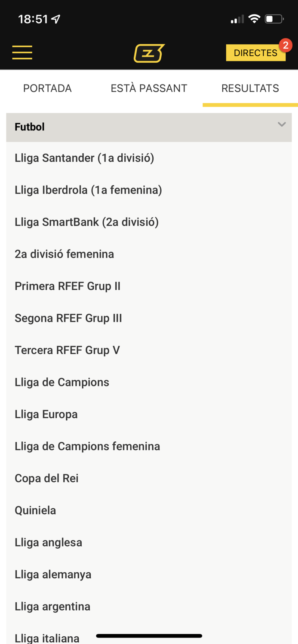Viewport: 298px width, 644px height.
Task: Open the hamburger navigation menu
Action: pos(22,52)
